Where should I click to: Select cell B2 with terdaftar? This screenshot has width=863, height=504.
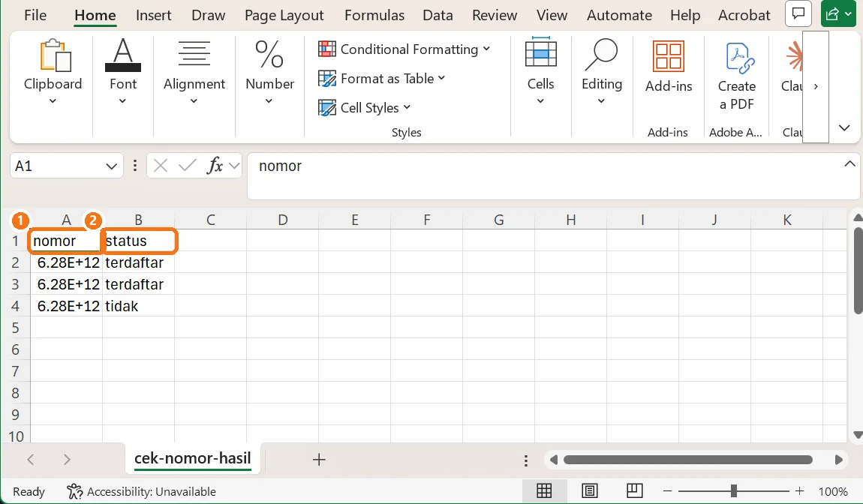138,262
